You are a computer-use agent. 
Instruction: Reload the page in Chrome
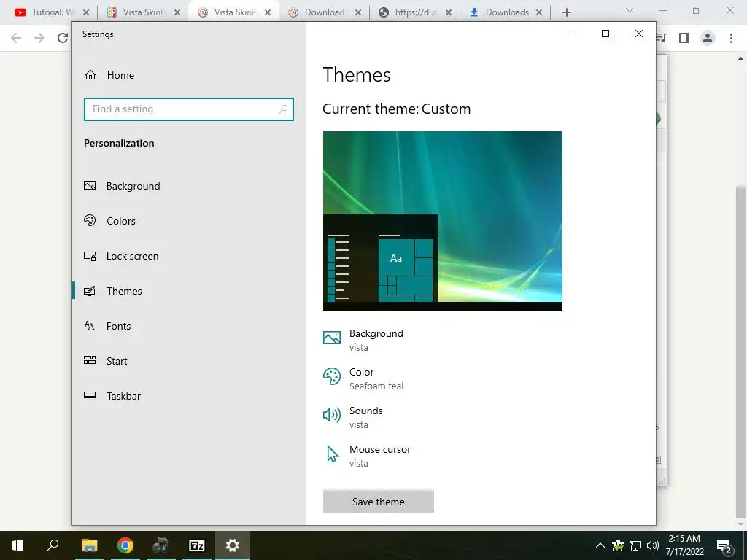point(63,38)
